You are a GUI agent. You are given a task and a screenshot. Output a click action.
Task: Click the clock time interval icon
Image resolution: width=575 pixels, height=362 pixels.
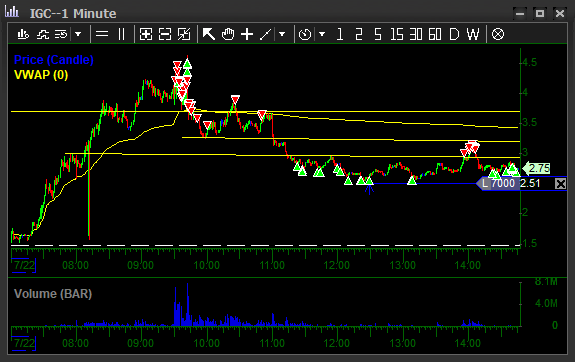click(x=305, y=34)
